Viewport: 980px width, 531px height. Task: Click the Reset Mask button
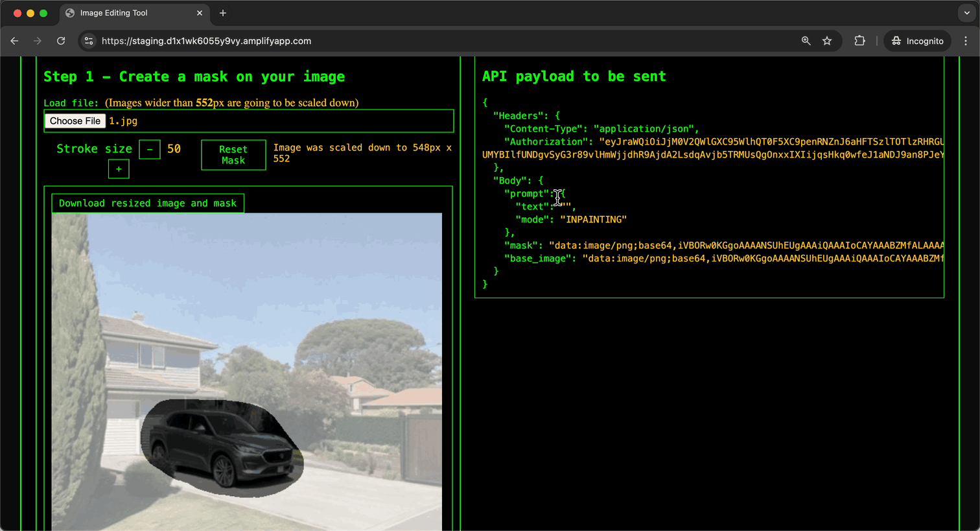tap(233, 155)
